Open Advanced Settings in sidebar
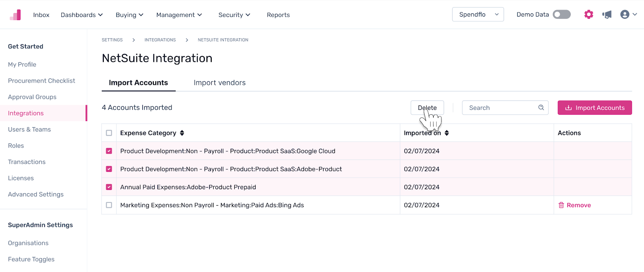The image size is (644, 272). [36, 194]
